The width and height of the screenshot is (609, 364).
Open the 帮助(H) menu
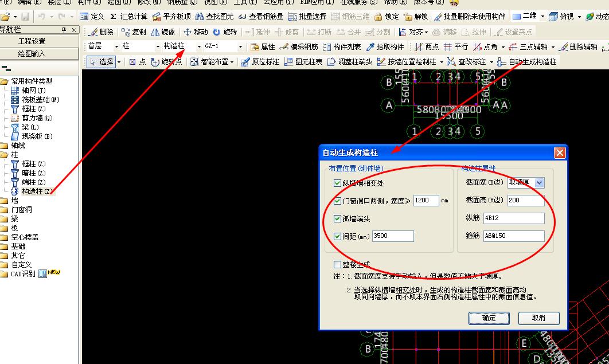[395, 2]
